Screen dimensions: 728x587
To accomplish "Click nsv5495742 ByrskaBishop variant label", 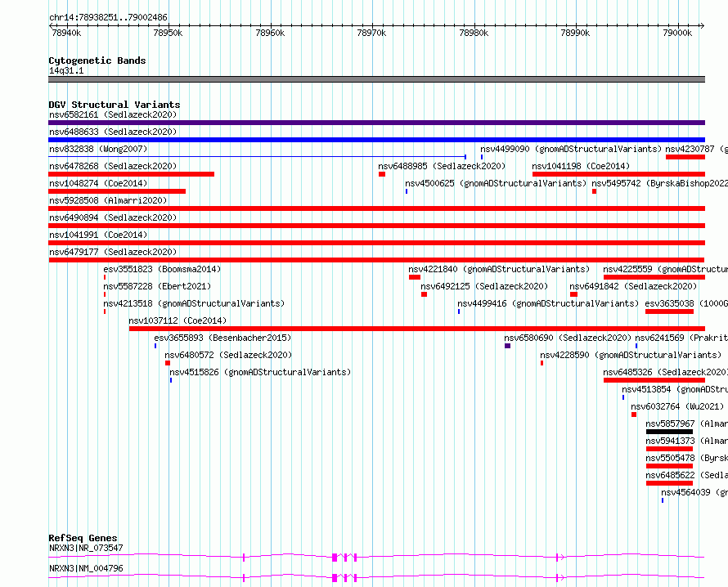I will 659,183.
